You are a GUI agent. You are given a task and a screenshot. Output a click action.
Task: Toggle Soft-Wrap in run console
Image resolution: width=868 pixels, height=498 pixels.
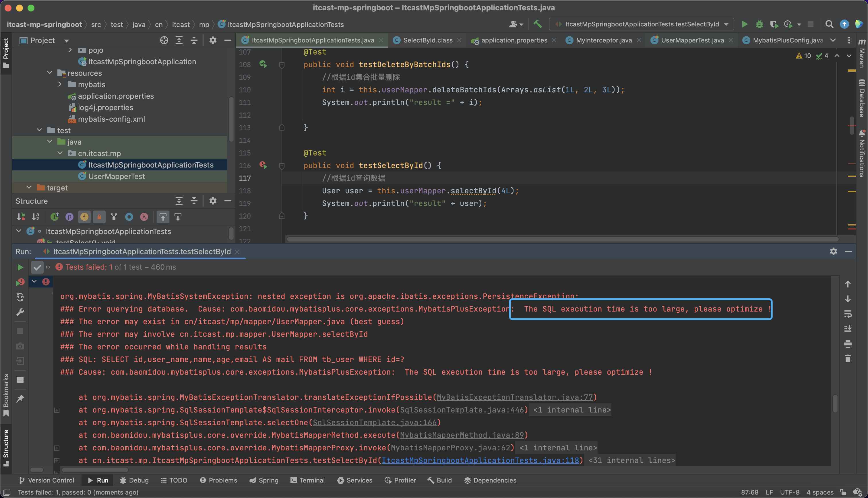[x=848, y=314]
